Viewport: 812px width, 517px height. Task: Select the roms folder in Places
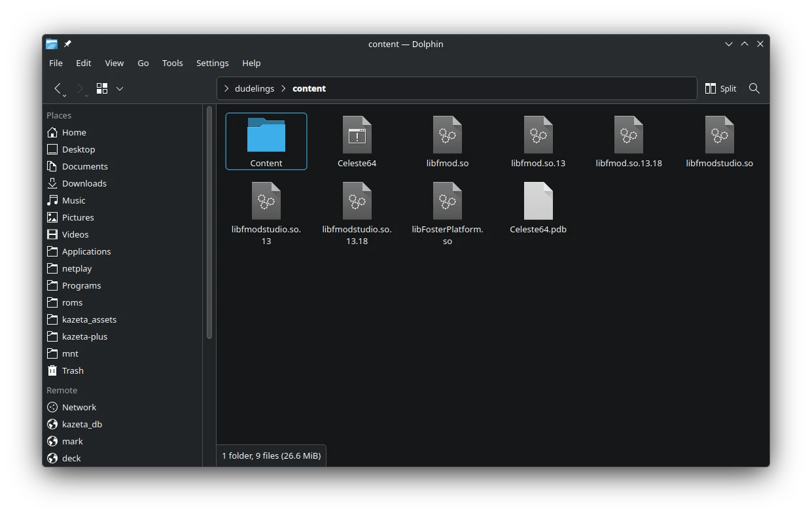pyautogui.click(x=72, y=302)
